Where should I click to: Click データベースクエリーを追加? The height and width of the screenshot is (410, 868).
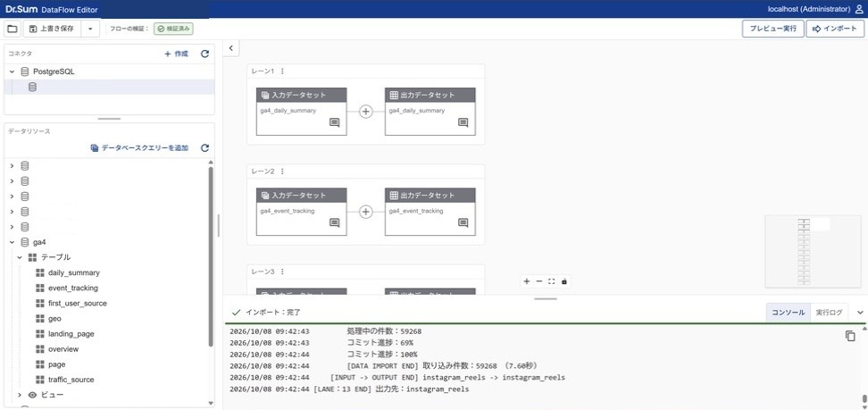[x=139, y=148]
